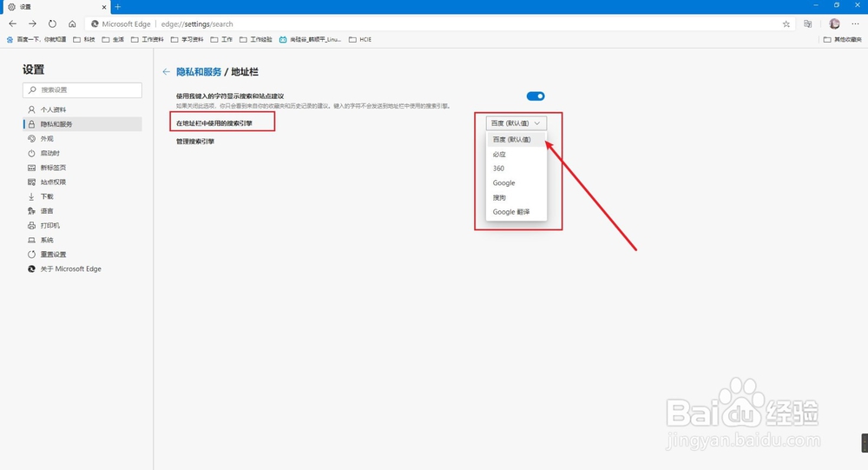This screenshot has height=470, width=868.
Task: Open the 工作经验 bookmark folder
Action: [256, 39]
